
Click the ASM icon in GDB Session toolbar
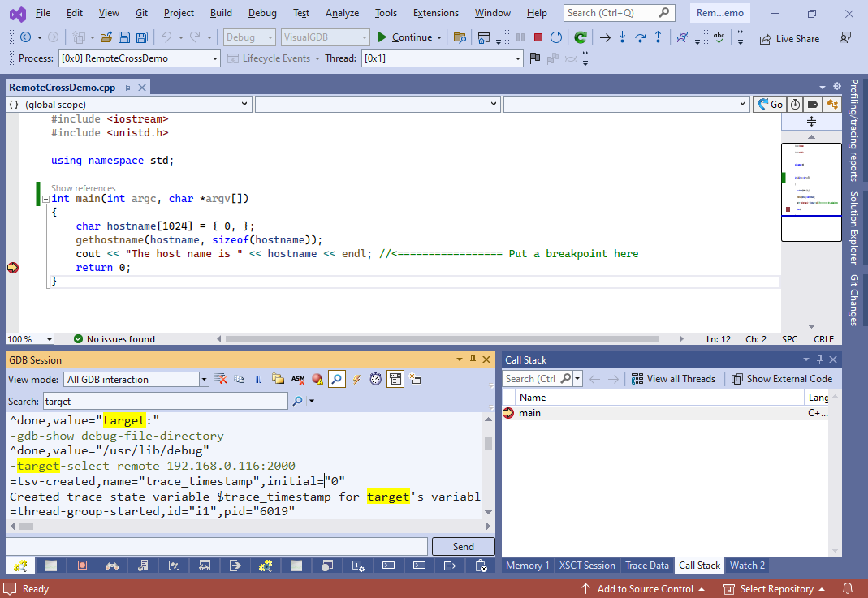click(298, 379)
